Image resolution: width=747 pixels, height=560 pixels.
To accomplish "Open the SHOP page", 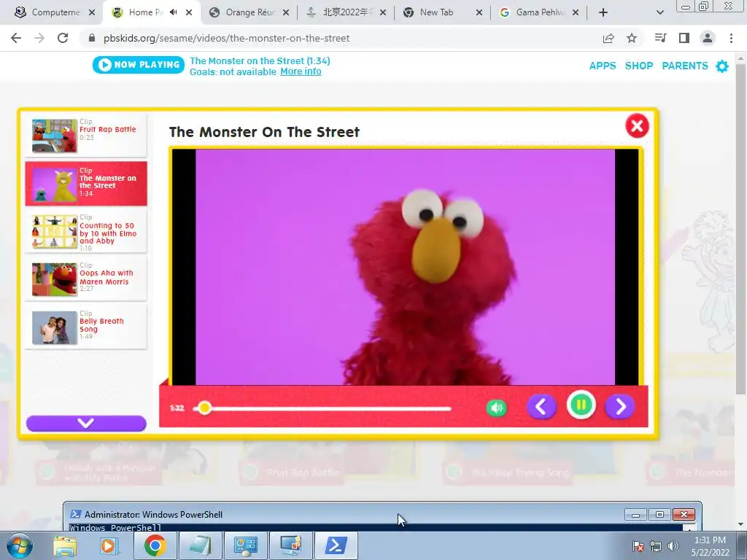I will 639,66.
